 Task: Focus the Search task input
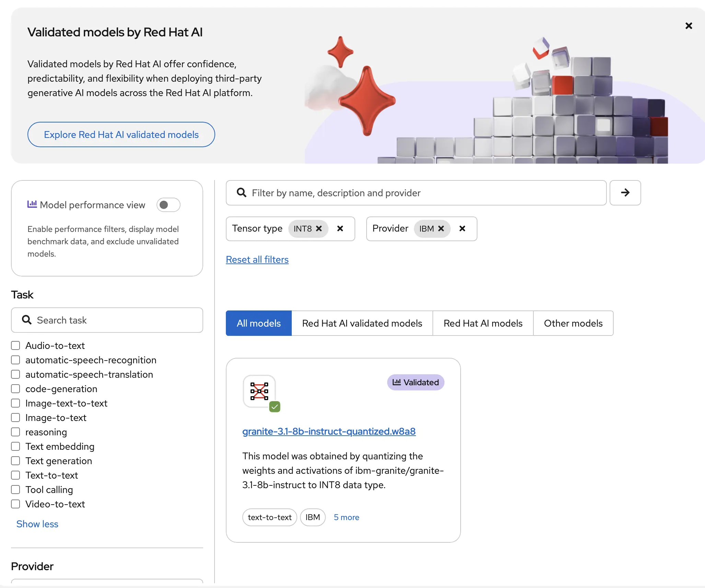pyautogui.click(x=107, y=320)
